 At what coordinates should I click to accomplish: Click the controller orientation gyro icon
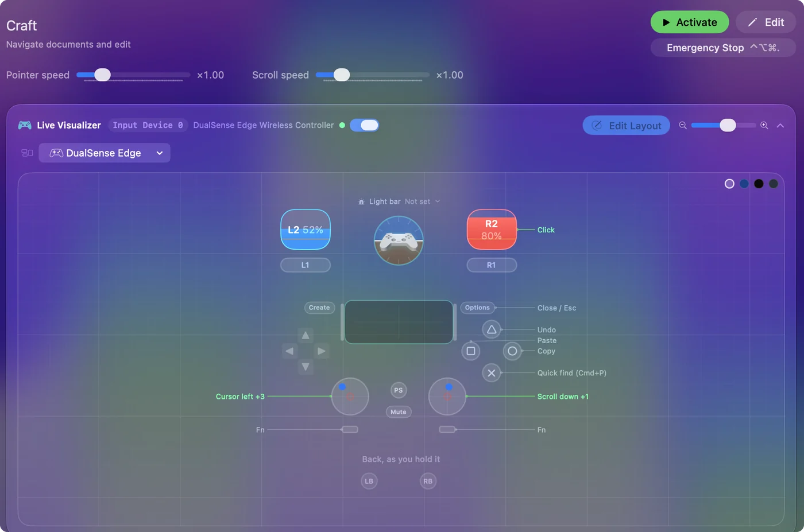399,240
